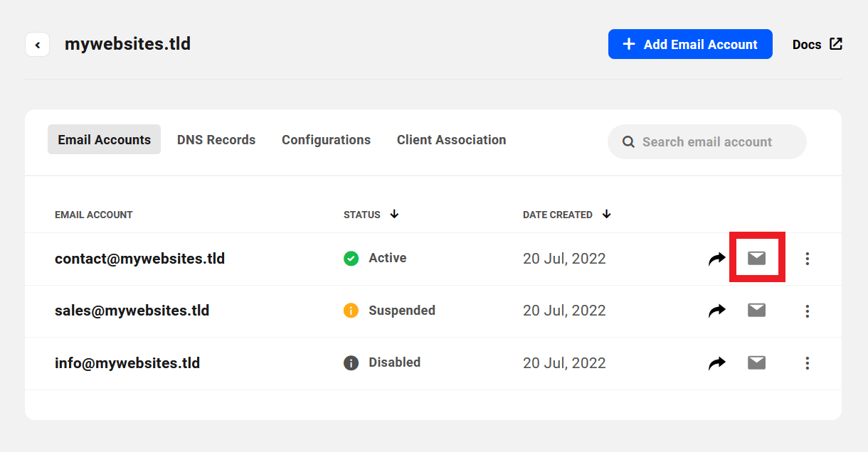
Task: Click the magnifier icon in search box
Action: click(x=628, y=142)
